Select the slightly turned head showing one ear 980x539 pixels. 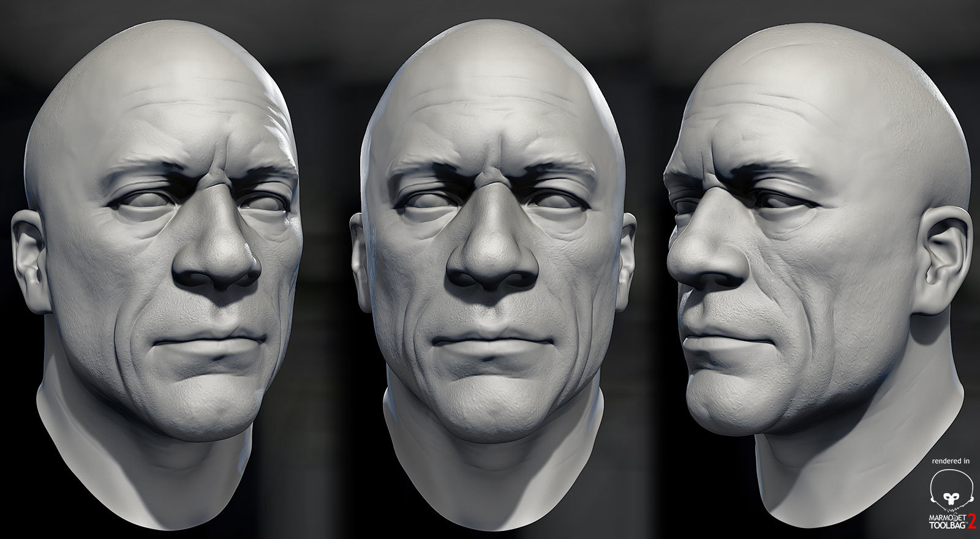click(157, 274)
